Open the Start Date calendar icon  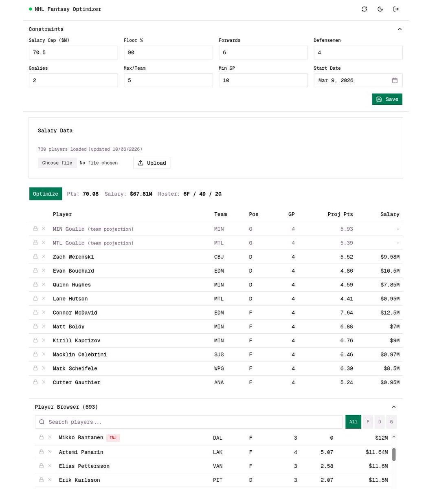(395, 80)
